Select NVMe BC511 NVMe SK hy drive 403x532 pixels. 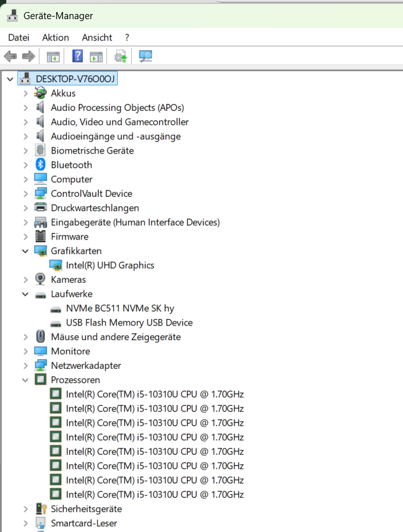[x=120, y=308]
